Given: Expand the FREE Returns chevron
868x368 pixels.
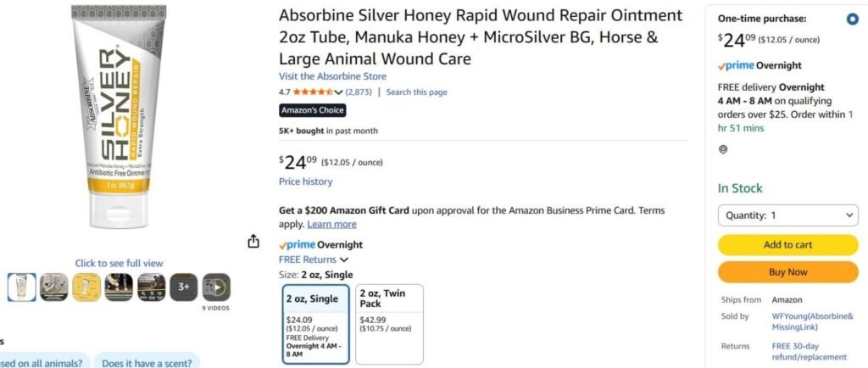Looking at the screenshot, I should click(x=344, y=260).
